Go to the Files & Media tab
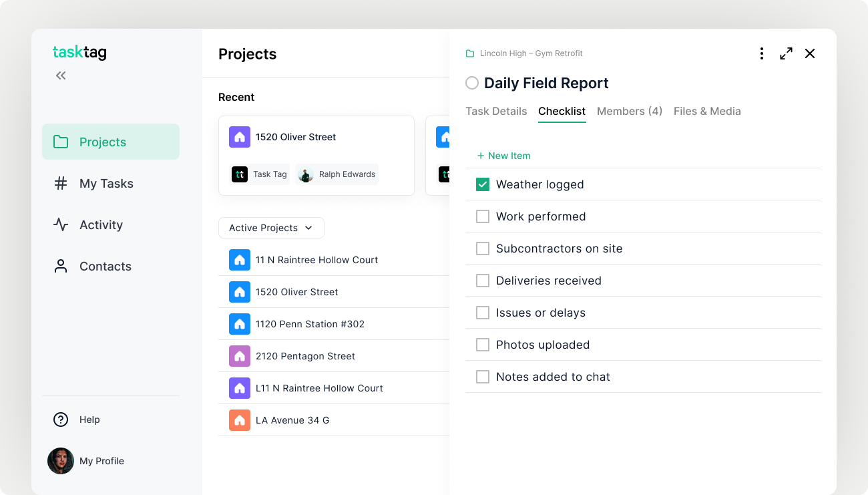Screen dimensions: 868x495 click(x=707, y=112)
